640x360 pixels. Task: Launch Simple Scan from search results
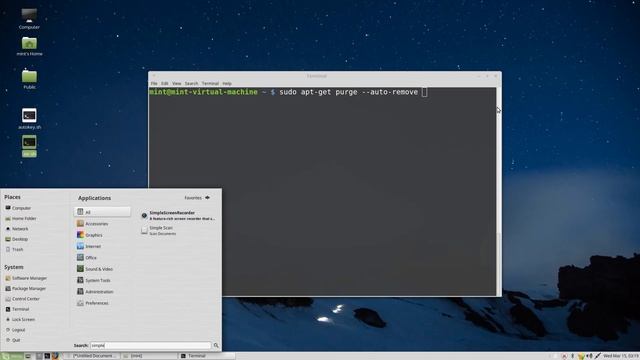click(x=159, y=231)
